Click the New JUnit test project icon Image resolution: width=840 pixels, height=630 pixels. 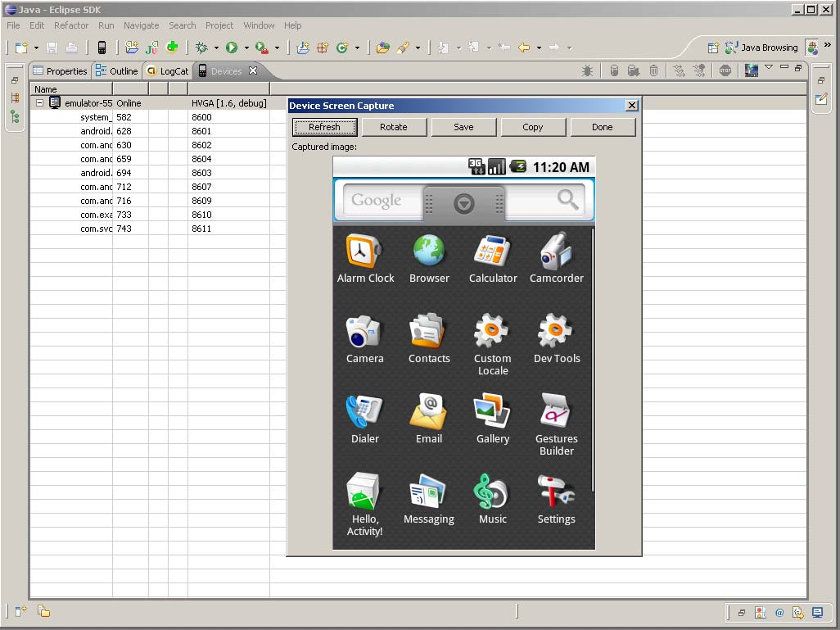[151, 48]
